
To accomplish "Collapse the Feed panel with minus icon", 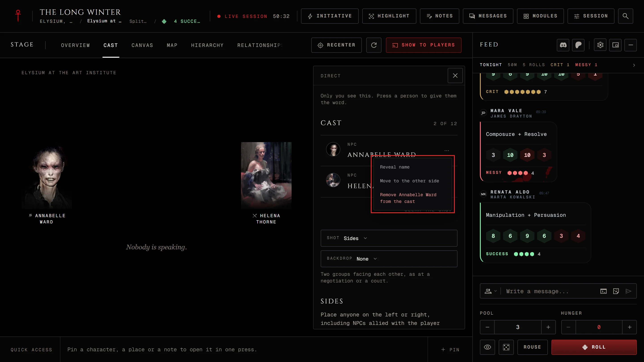I will (631, 45).
